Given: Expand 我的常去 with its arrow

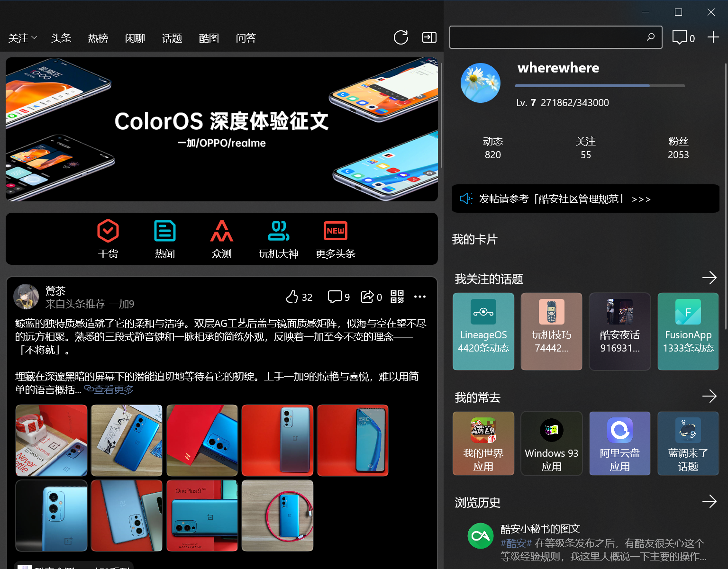Looking at the screenshot, I should tap(710, 396).
